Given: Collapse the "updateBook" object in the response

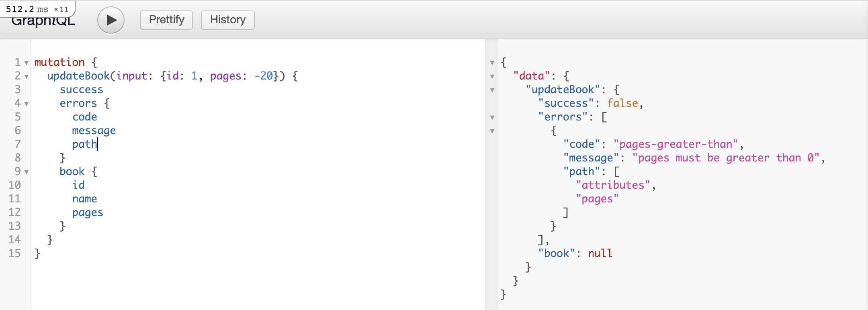Looking at the screenshot, I should coord(492,90).
